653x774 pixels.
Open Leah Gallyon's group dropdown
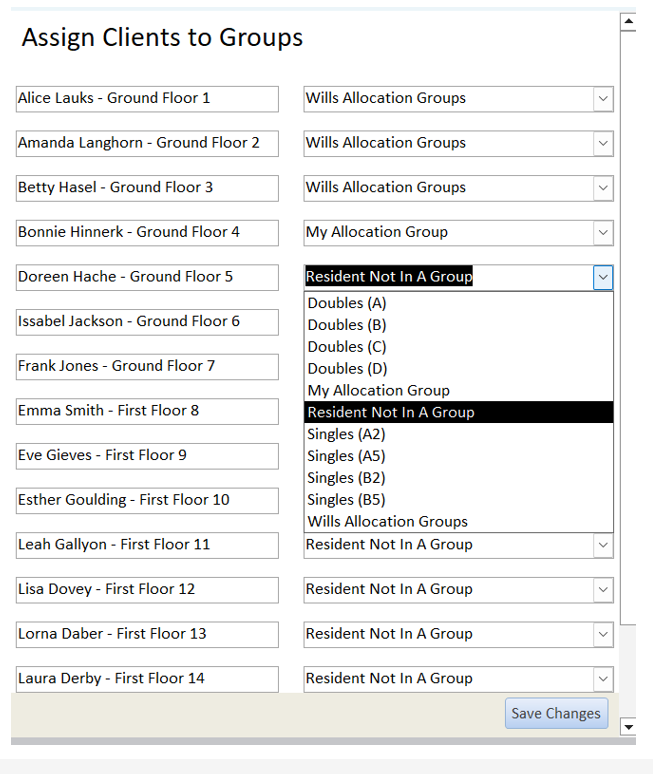point(603,545)
